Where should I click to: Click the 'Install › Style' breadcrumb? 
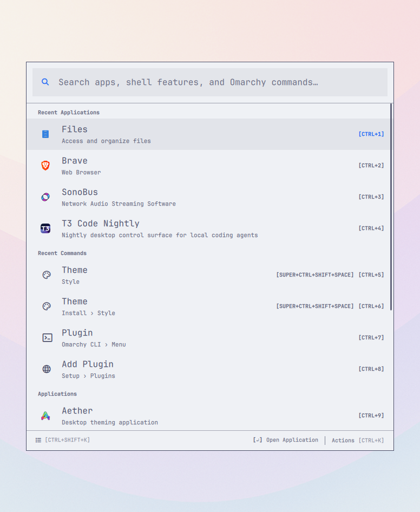pyautogui.click(x=88, y=313)
